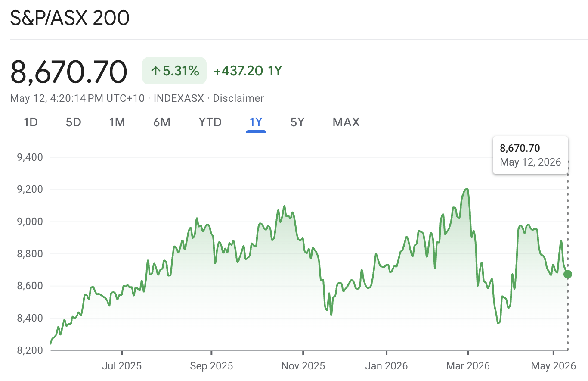Click the Nov 2025 axis label
The width and height of the screenshot is (588, 381).
(x=303, y=366)
